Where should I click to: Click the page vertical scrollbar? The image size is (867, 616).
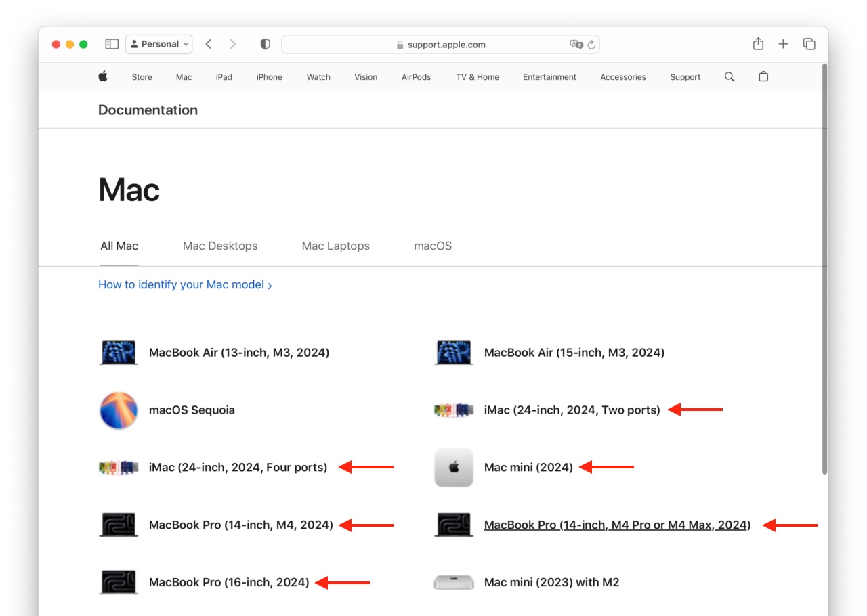(x=824, y=269)
